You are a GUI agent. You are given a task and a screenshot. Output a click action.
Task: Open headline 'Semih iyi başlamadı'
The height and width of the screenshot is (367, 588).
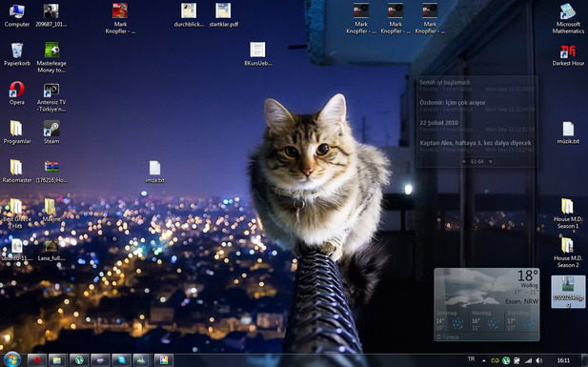(x=445, y=82)
